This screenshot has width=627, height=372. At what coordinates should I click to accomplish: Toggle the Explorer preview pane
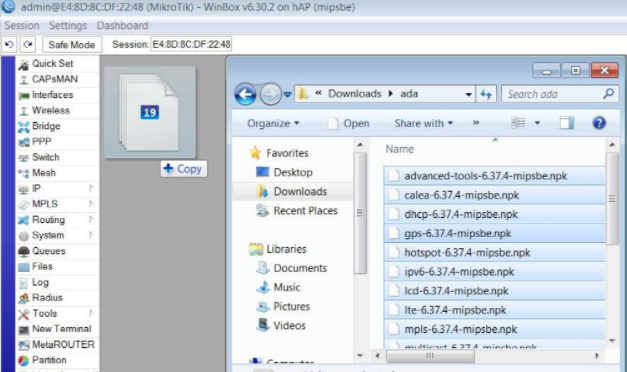[x=567, y=123]
